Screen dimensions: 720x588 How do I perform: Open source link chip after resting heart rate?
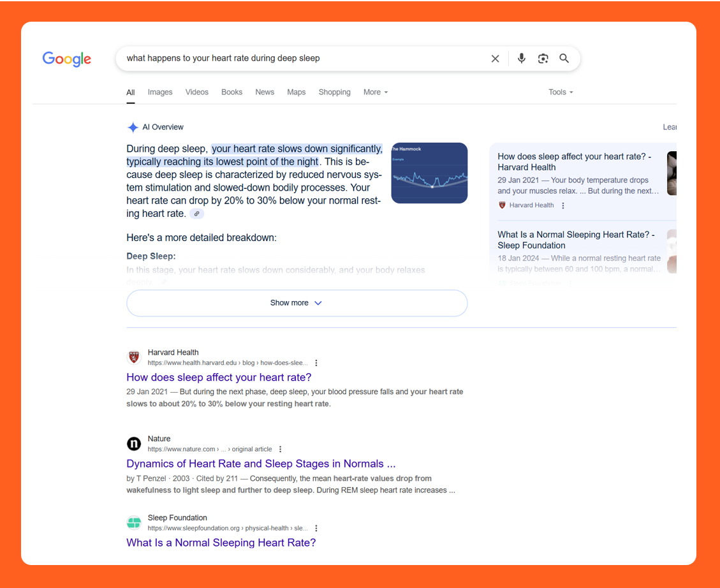(x=196, y=214)
